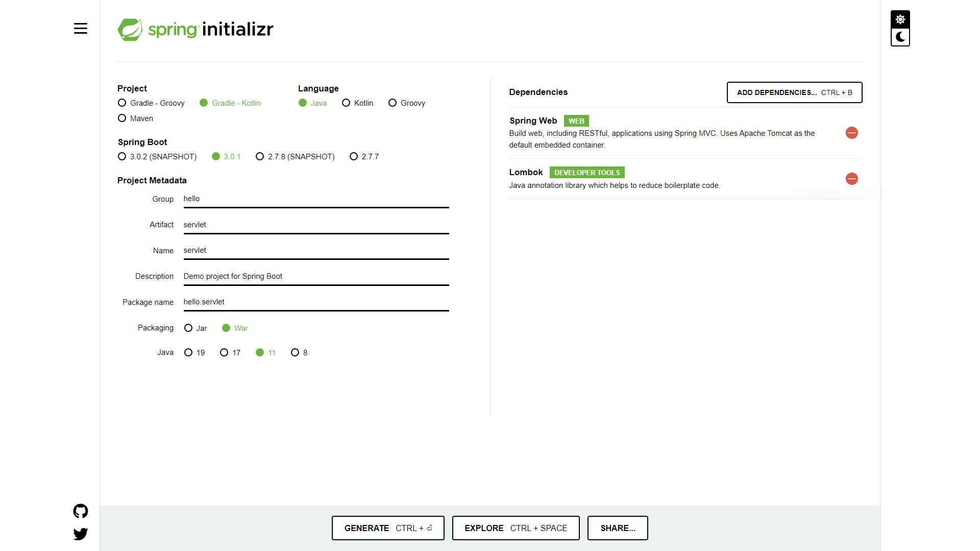Click the Spring Initializr logo
This screenshot has width=980, height=551.
click(195, 30)
